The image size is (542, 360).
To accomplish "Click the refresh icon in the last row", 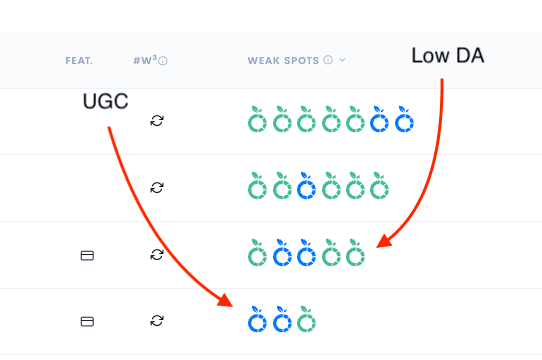I will [x=157, y=321].
